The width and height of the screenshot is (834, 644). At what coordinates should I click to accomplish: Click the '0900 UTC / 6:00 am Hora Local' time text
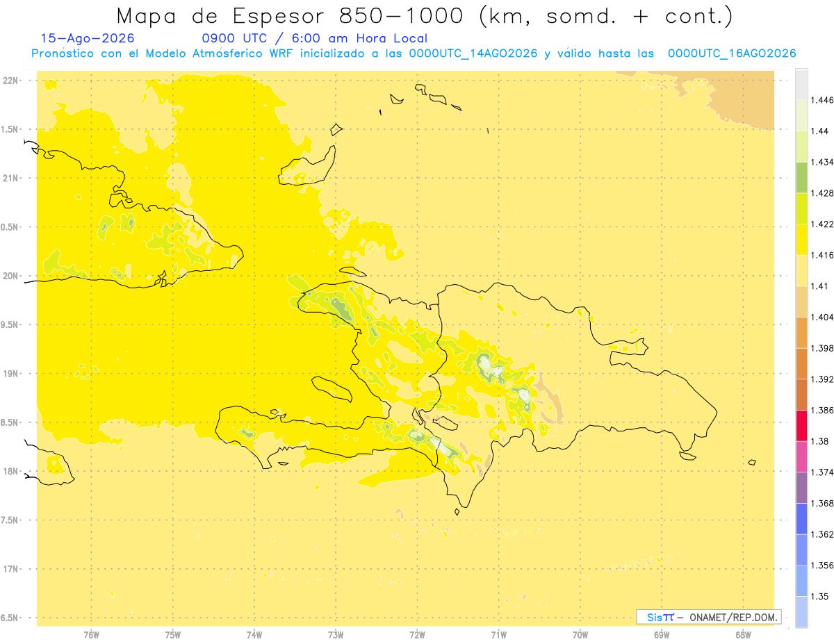(x=315, y=39)
